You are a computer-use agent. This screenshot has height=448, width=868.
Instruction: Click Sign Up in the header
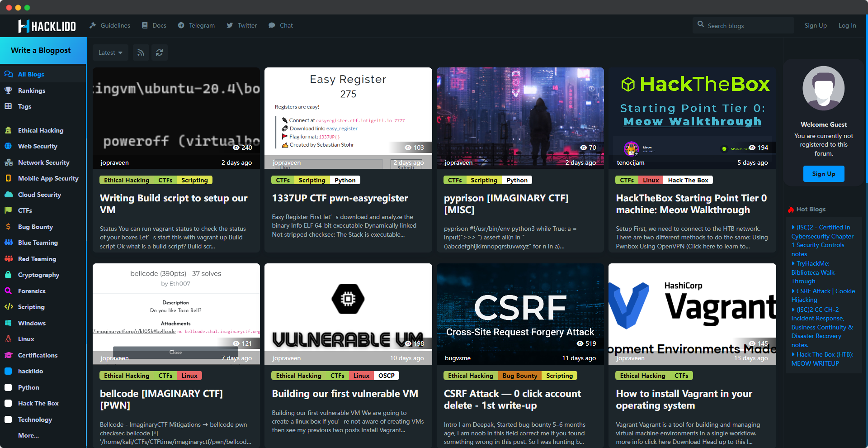tap(816, 25)
